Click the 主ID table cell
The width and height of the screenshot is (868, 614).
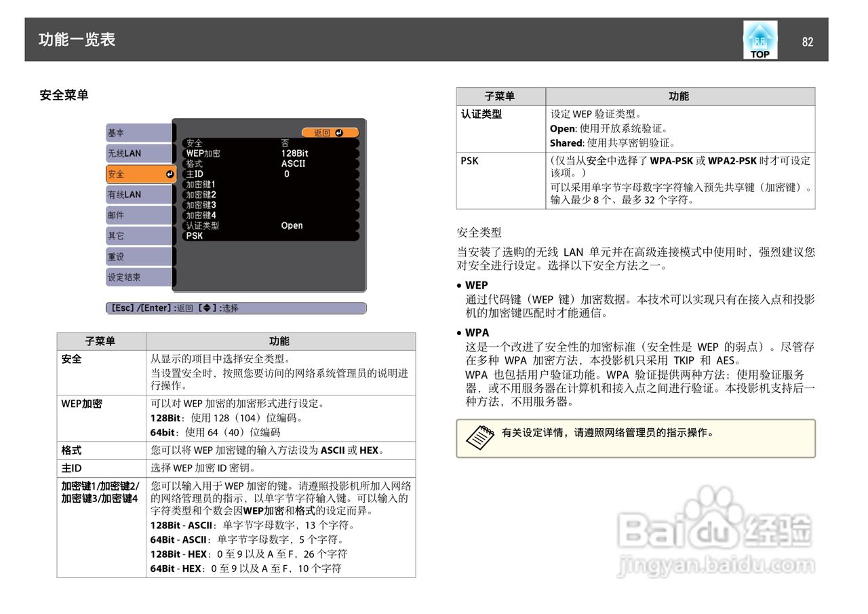pyautogui.click(x=102, y=467)
